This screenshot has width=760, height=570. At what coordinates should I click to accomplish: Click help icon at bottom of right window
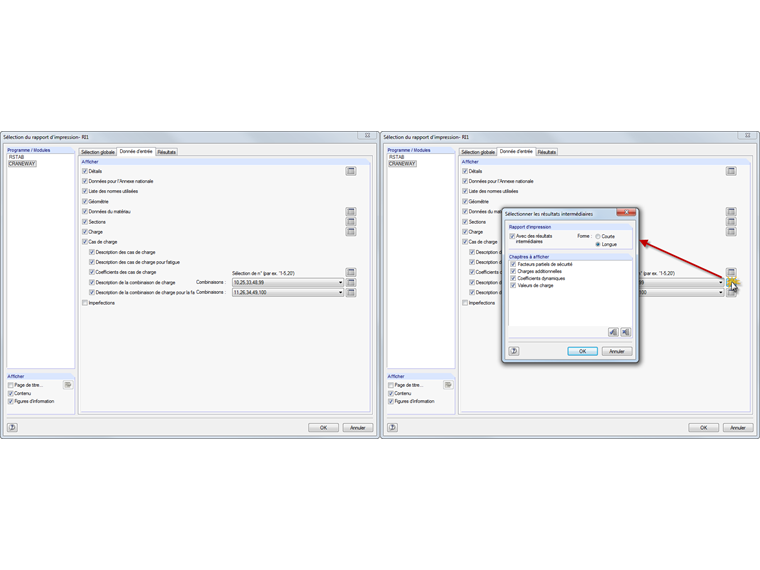pyautogui.click(x=393, y=427)
